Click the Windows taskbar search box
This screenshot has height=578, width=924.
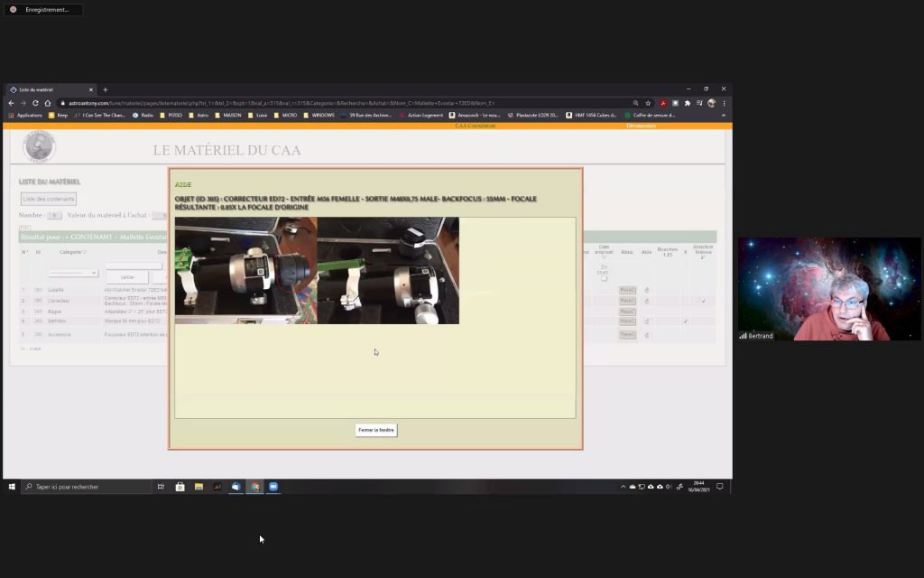point(87,487)
